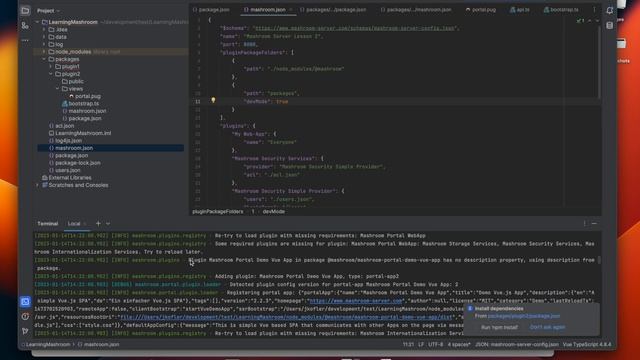Click the inspections checkmark widget
Image resolution: width=640 pixels, height=360 pixels.
(580, 20)
